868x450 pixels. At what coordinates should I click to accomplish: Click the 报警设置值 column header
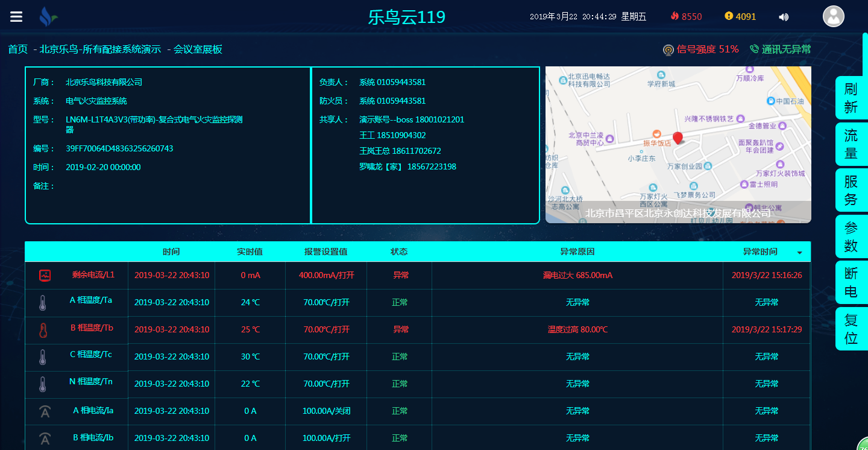click(x=325, y=252)
